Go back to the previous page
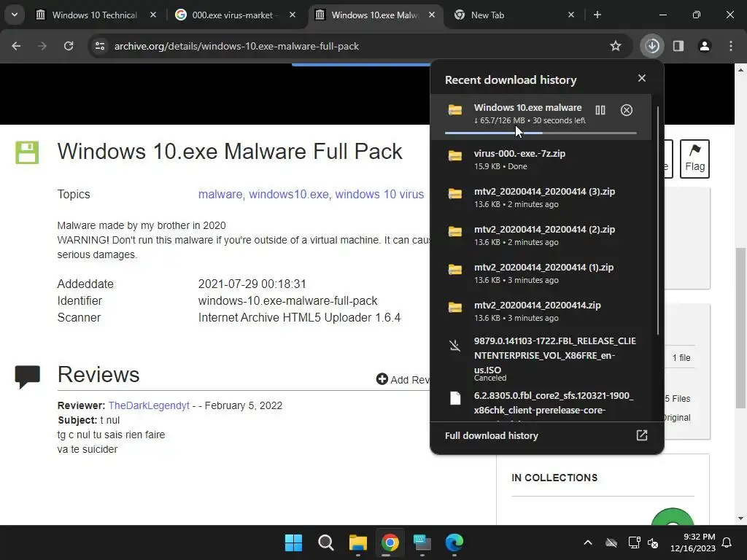Screen dimensions: 747x560 [x=16, y=46]
